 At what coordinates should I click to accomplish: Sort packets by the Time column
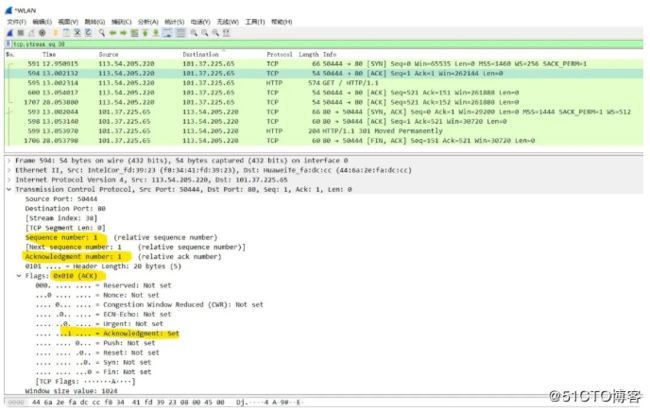pos(49,54)
